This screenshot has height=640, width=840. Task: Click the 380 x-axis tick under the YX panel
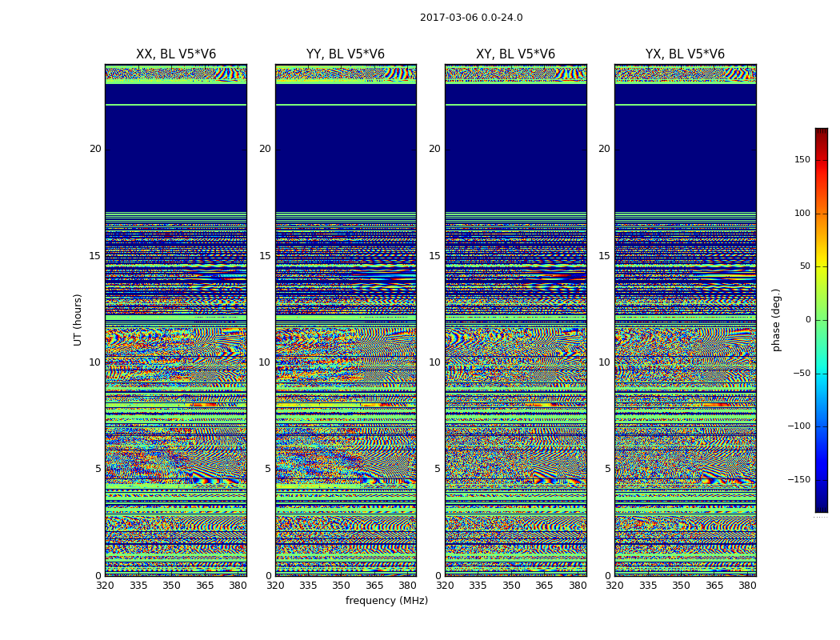[747, 586]
